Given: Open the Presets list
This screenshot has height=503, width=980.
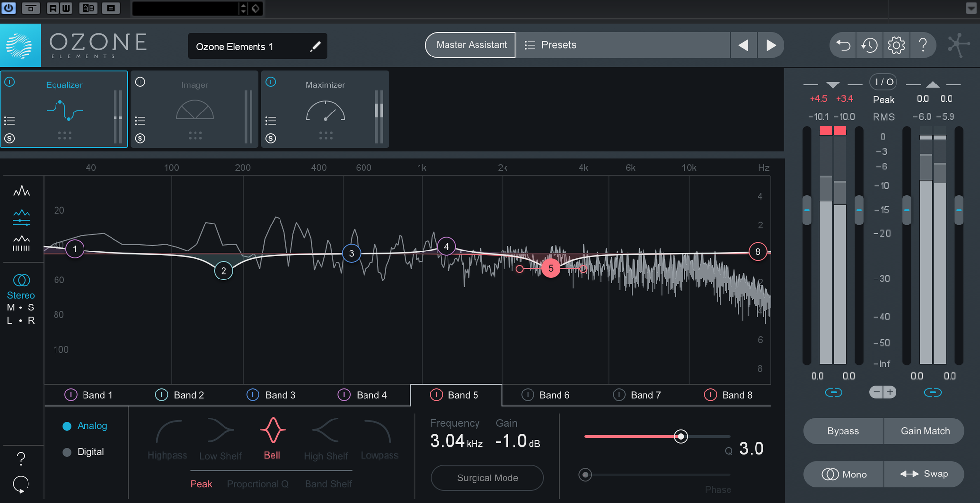Looking at the screenshot, I should [623, 45].
